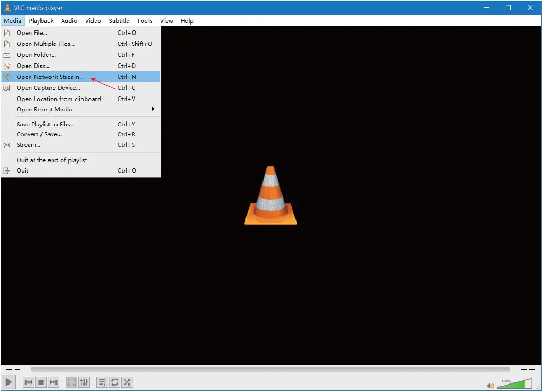Open the Subtitle menu
This screenshot has width=542, height=392.
click(119, 21)
